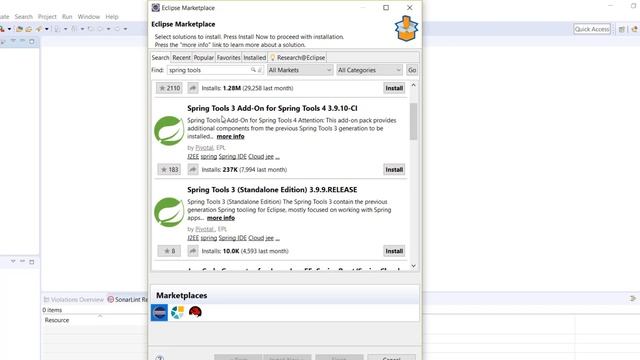Open the Window menu in Eclipse
Image resolution: width=640 pixels, height=360 pixels.
89,17
